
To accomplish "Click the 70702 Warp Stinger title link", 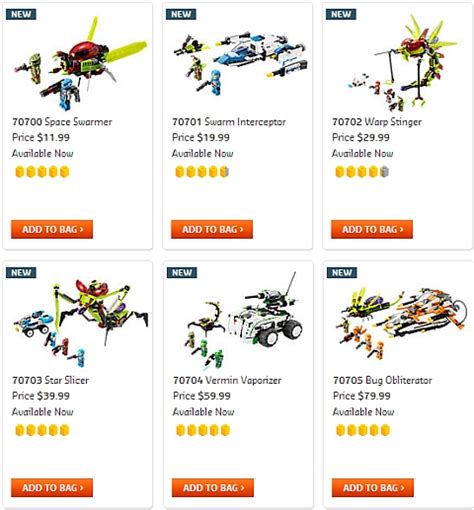I will [377, 122].
